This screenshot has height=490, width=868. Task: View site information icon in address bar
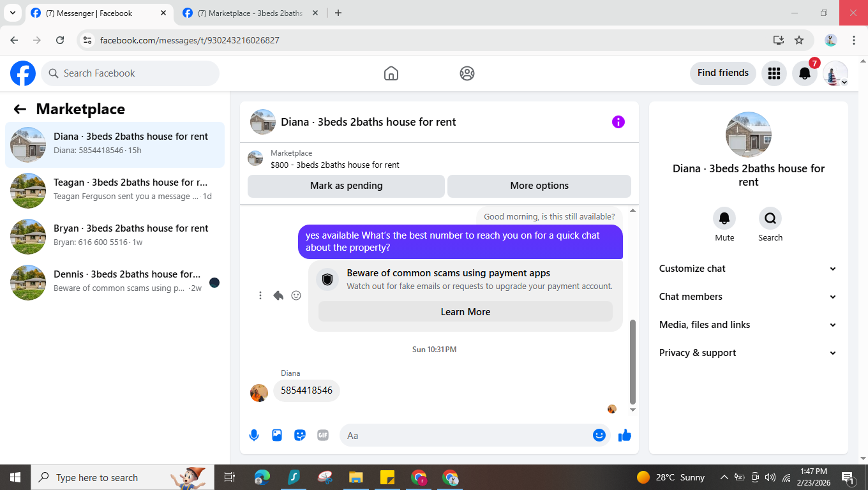(x=88, y=40)
